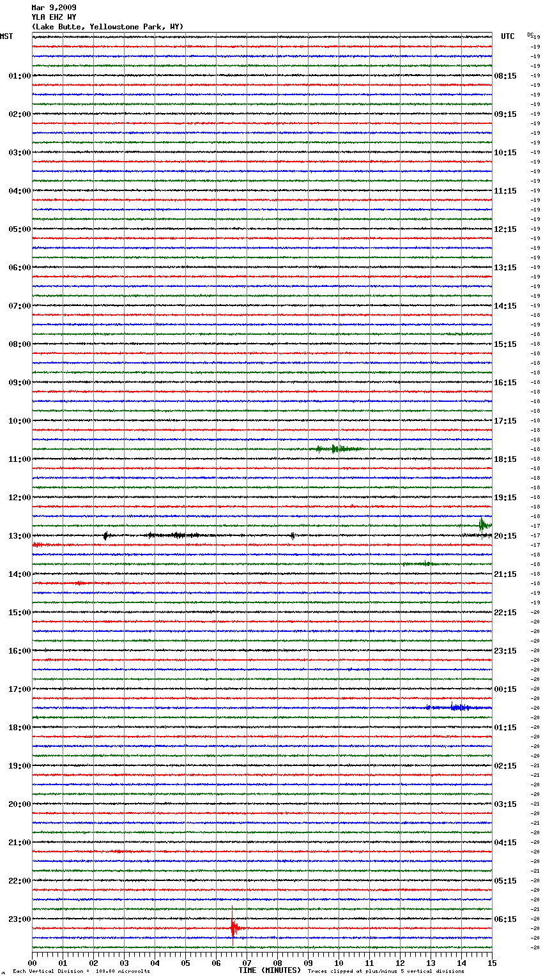Image resolution: width=543 pixels, height=980 pixels.
Task: Click the 15 minute axis tick label
Action: coord(492,963)
